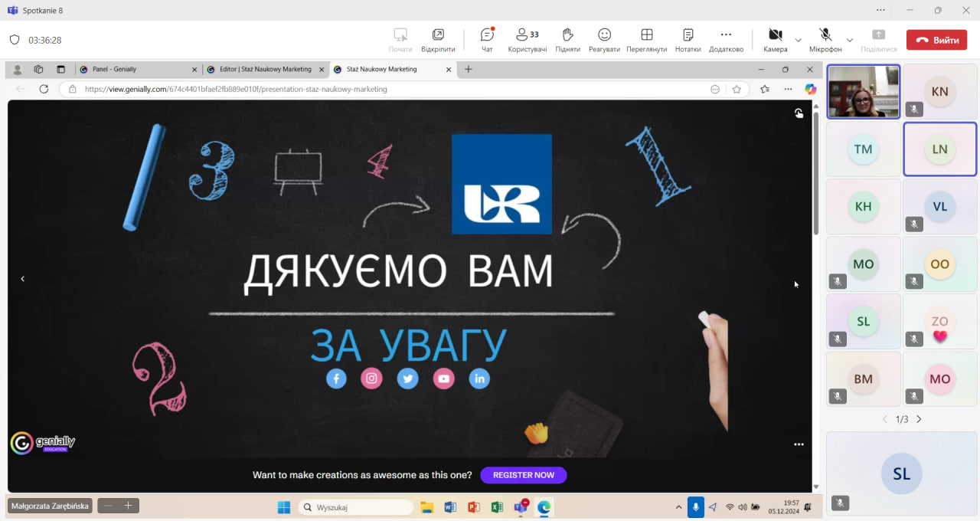Image resolution: width=980 pixels, height=521 pixels.
Task: Open PowerPoint from the taskbar
Action: point(473,507)
